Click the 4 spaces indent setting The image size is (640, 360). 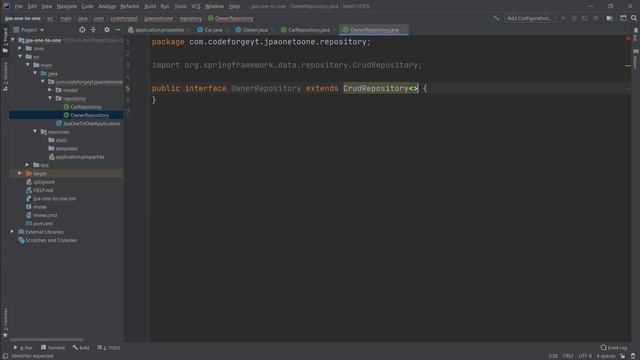pyautogui.click(x=606, y=356)
